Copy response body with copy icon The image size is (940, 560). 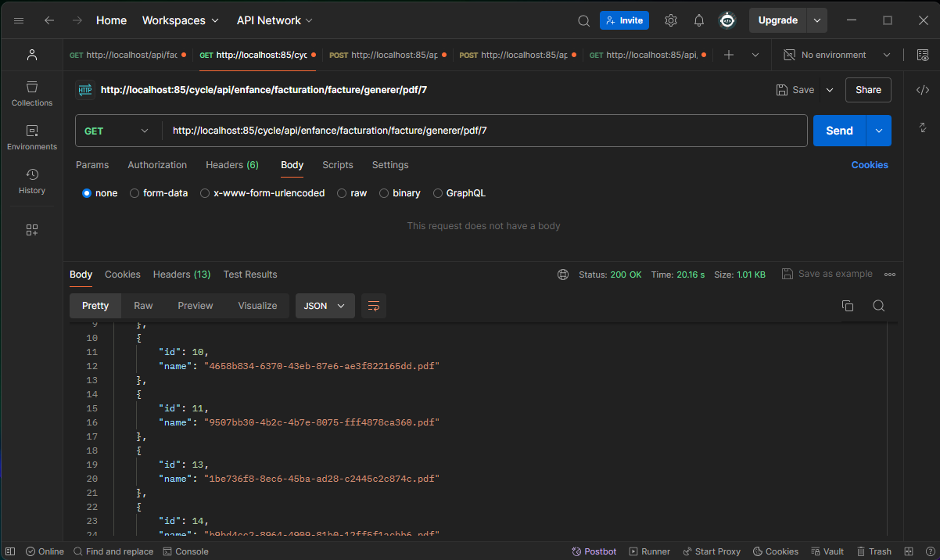[x=847, y=306]
